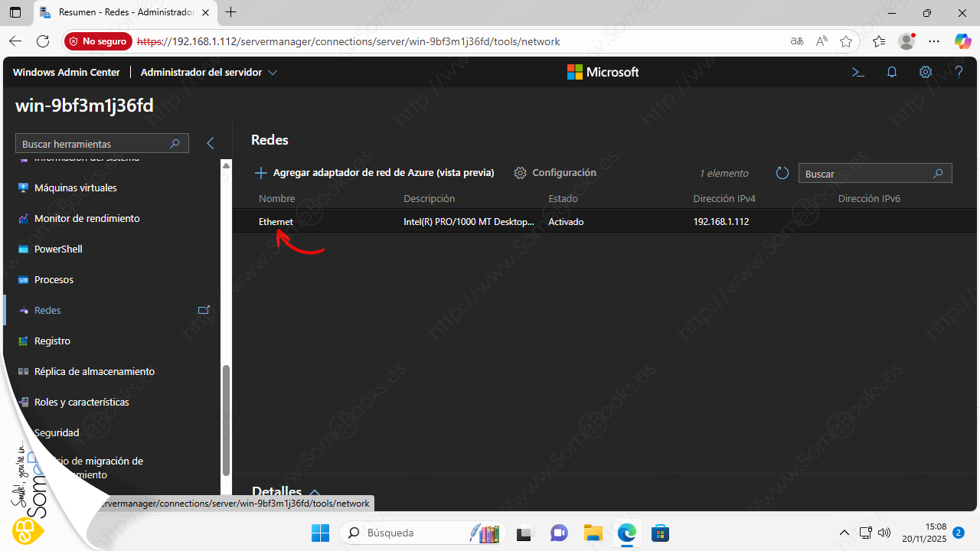
Task: Open the notifications bell
Action: pos(892,72)
